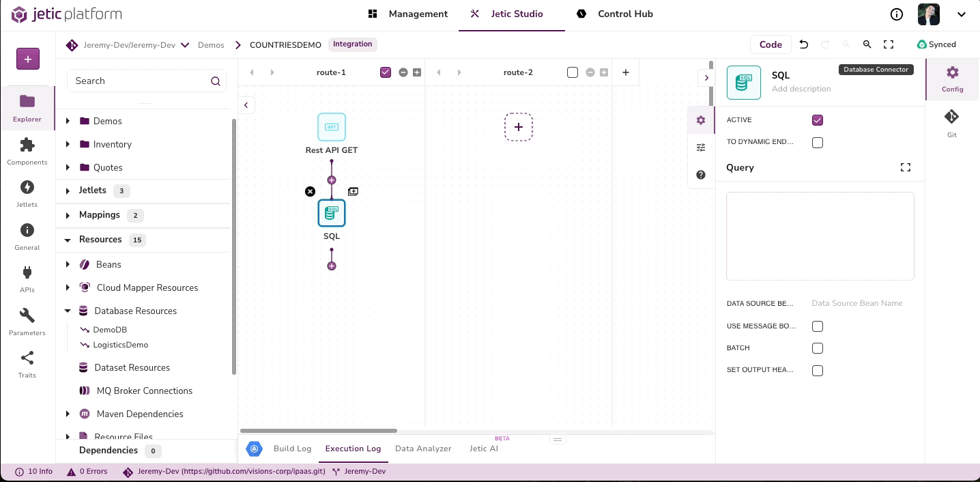
Task: Uncheck the ACTIVE checkbox
Action: click(x=818, y=120)
